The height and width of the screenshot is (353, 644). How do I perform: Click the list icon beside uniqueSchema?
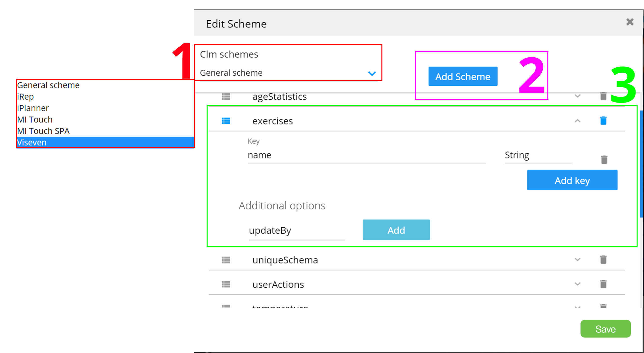(x=226, y=260)
